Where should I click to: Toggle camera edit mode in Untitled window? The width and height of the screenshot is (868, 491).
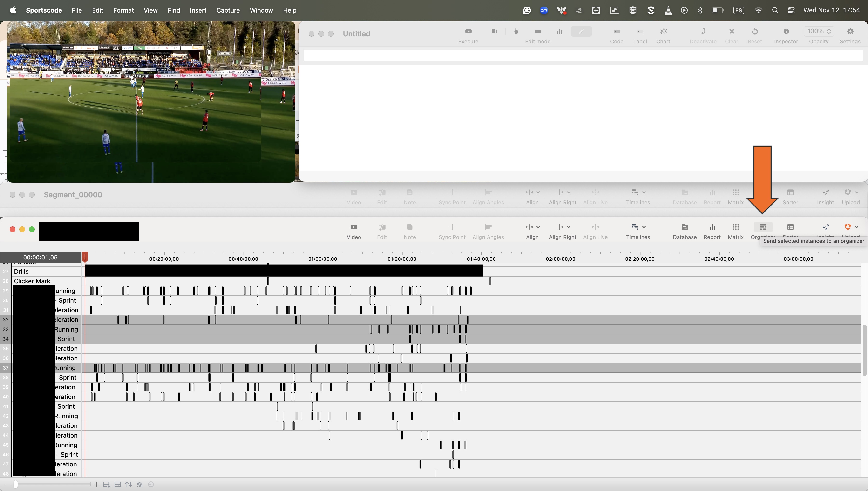pyautogui.click(x=495, y=31)
